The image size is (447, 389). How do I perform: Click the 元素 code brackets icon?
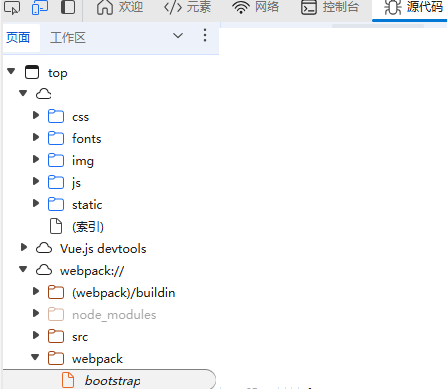click(173, 7)
